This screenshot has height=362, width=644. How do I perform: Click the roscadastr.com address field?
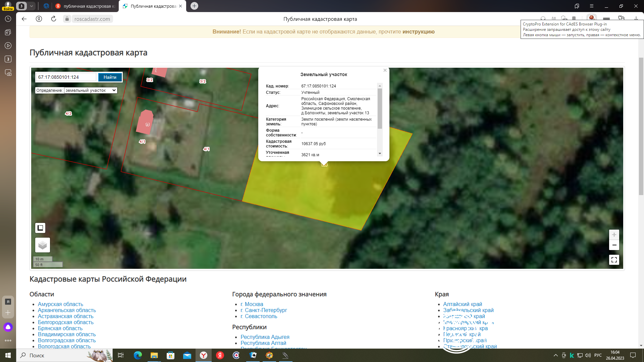92,19
